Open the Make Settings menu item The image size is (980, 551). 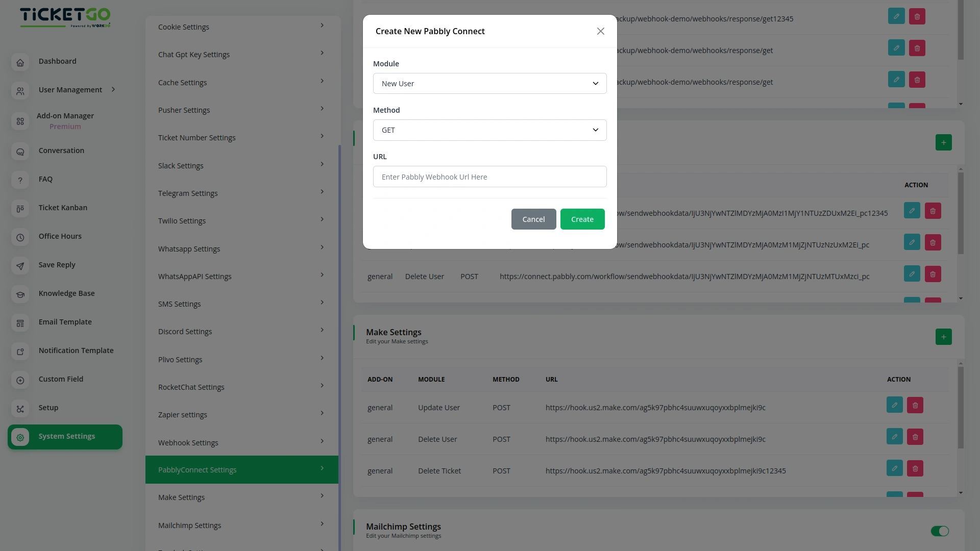[x=241, y=497]
